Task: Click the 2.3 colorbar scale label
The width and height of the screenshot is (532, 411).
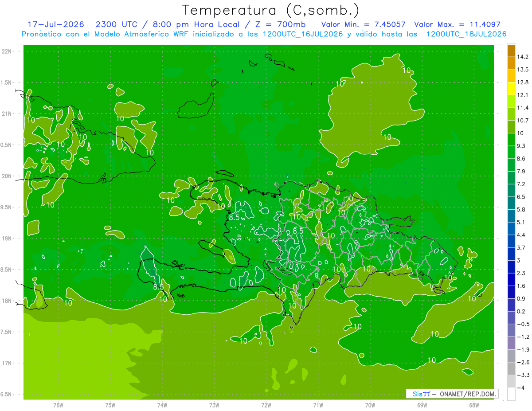Action: pos(521,273)
